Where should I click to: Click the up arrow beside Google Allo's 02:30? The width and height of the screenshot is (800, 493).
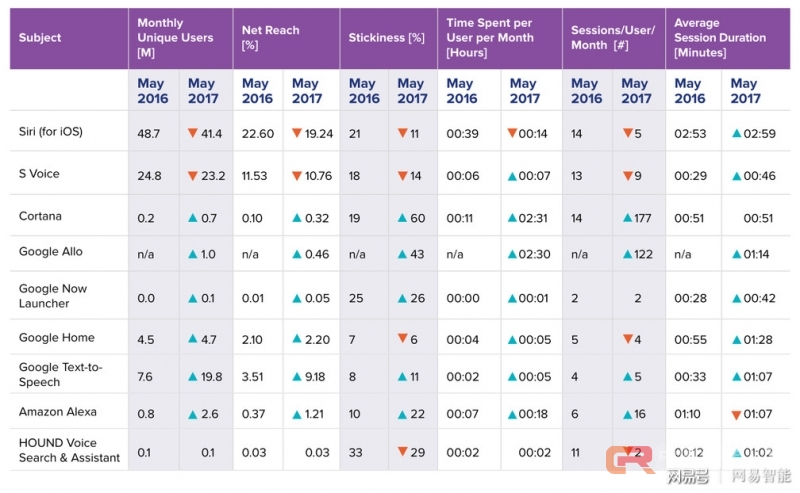[513, 254]
